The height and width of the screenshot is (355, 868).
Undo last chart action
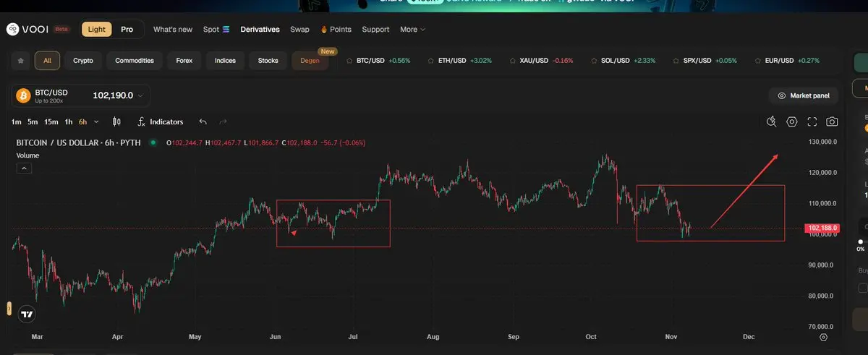tap(203, 121)
